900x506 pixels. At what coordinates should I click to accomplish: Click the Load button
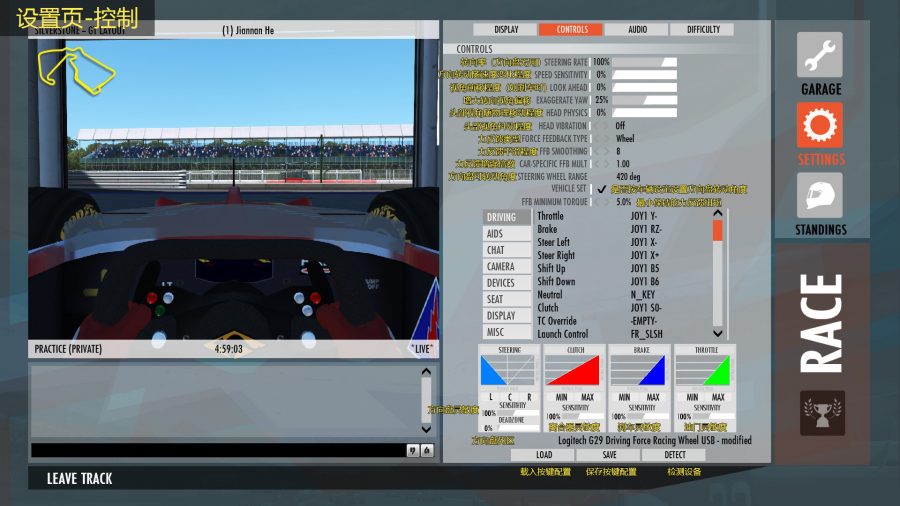tap(544, 455)
